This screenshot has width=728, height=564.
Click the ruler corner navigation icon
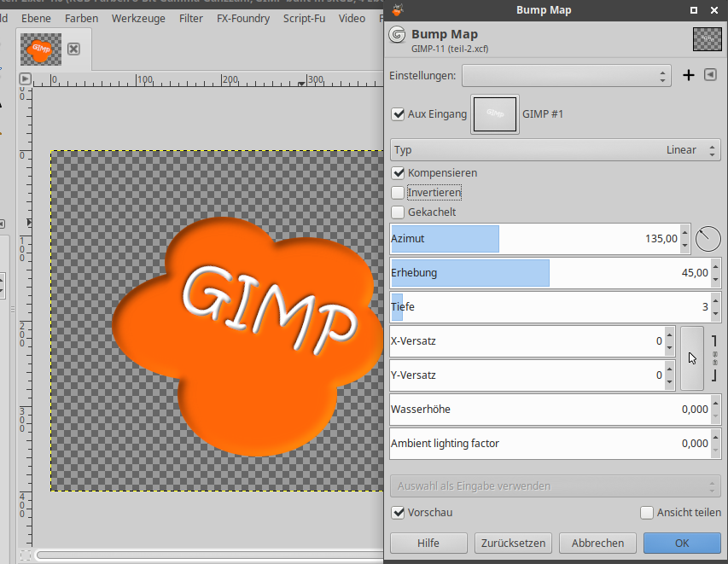tap(26, 79)
